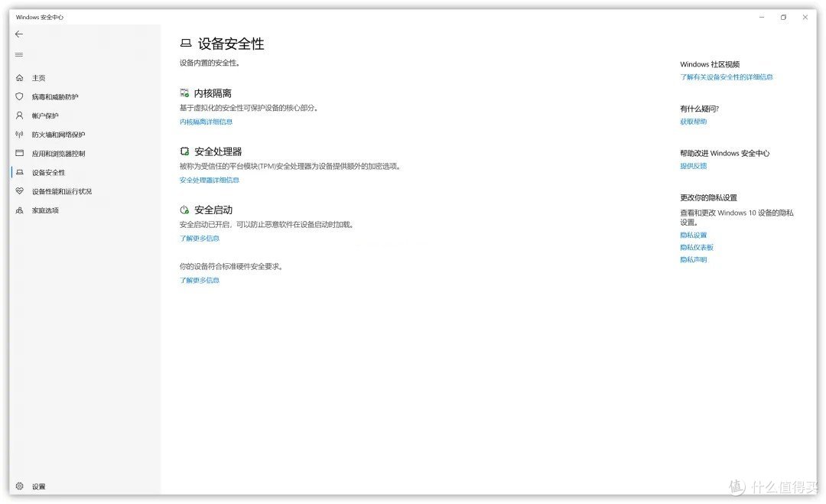The image size is (826, 504).
Task: Click the 提供反馈 link
Action: tap(693, 166)
